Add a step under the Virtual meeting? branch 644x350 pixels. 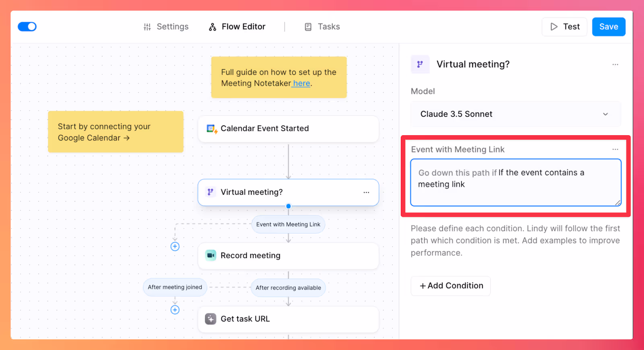pyautogui.click(x=175, y=247)
